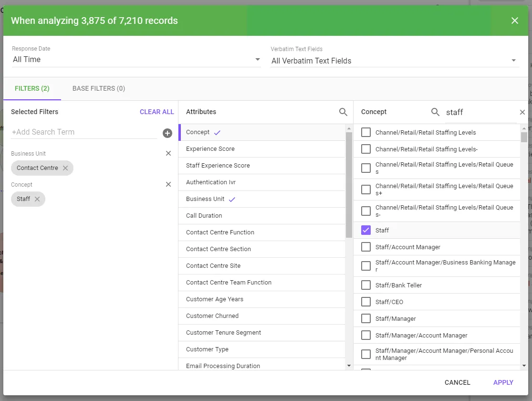Select the Customer Type attribute
The image size is (532, 401).
(x=261, y=349)
